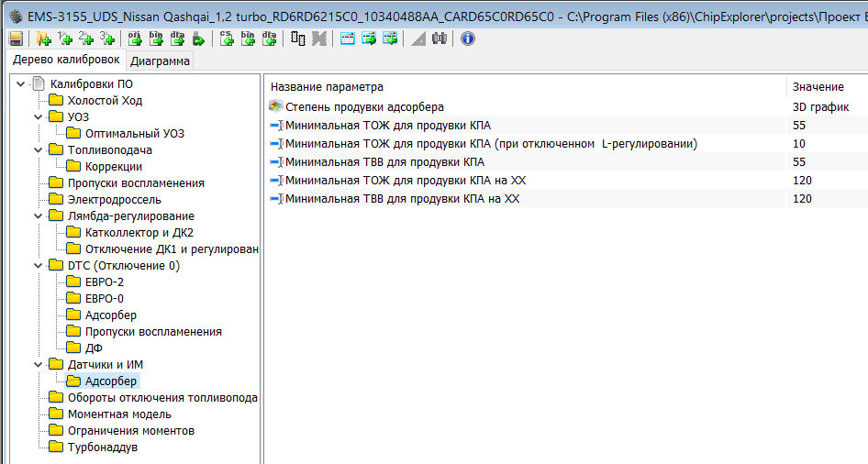868x464 pixels.
Task: Open Степень продувки адсорбера 3D parameter
Action: point(364,107)
